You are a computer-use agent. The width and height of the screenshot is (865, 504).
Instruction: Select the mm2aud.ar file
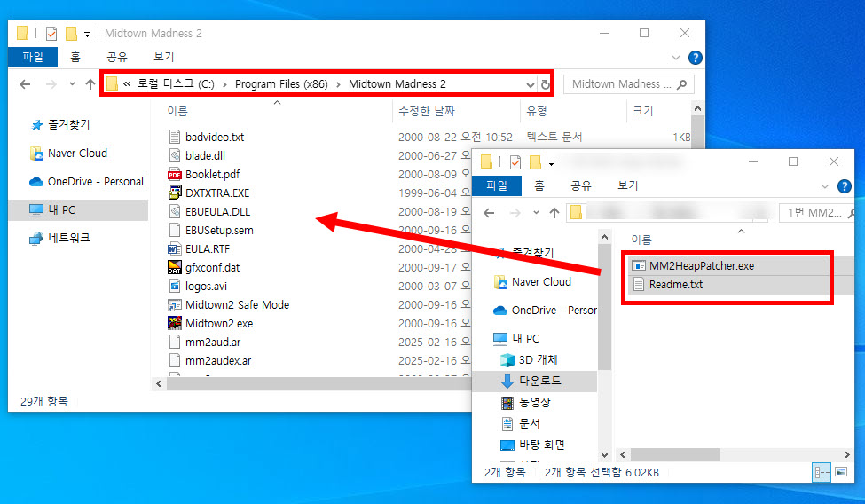(x=213, y=342)
